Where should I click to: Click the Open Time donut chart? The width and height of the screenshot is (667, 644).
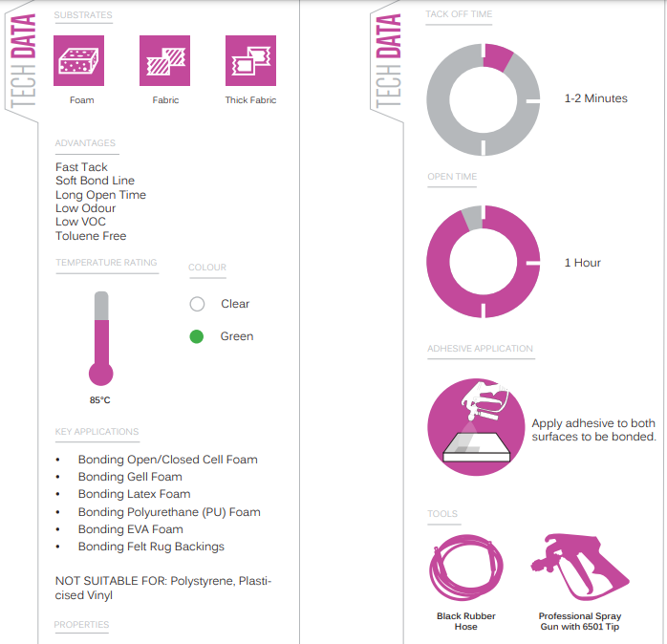pos(484,262)
